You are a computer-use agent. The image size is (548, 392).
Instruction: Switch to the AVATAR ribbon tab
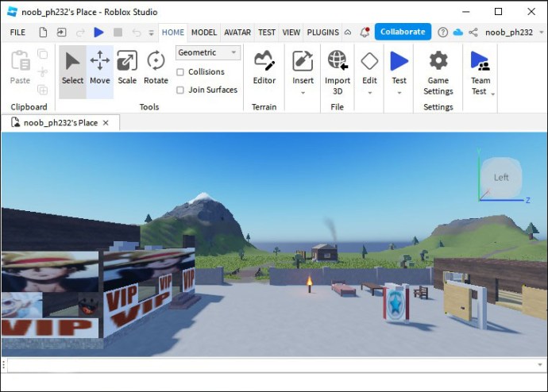(x=237, y=33)
